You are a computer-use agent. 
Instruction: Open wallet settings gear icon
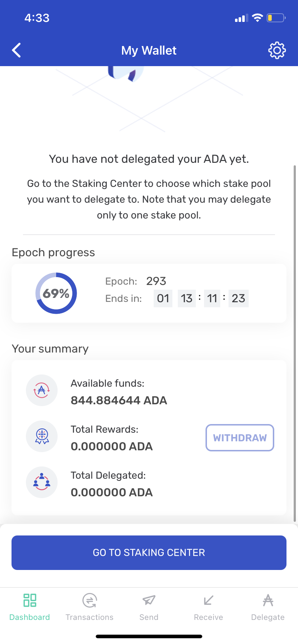point(277,50)
